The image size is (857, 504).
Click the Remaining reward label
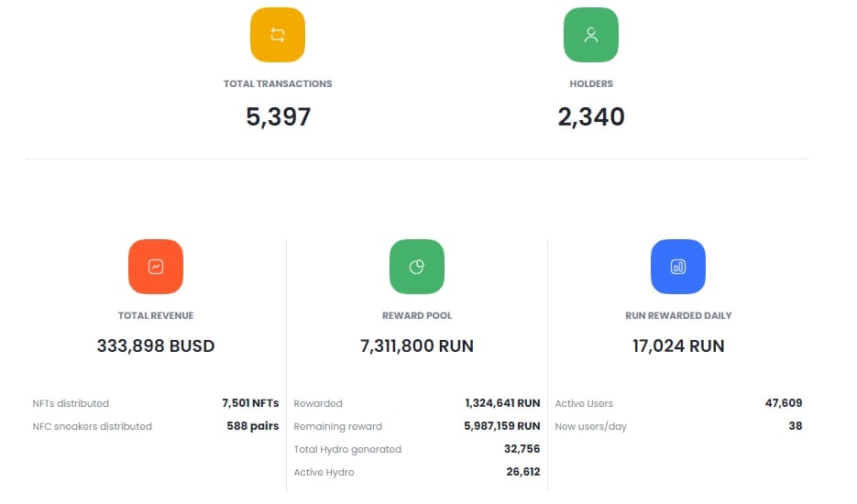(338, 426)
